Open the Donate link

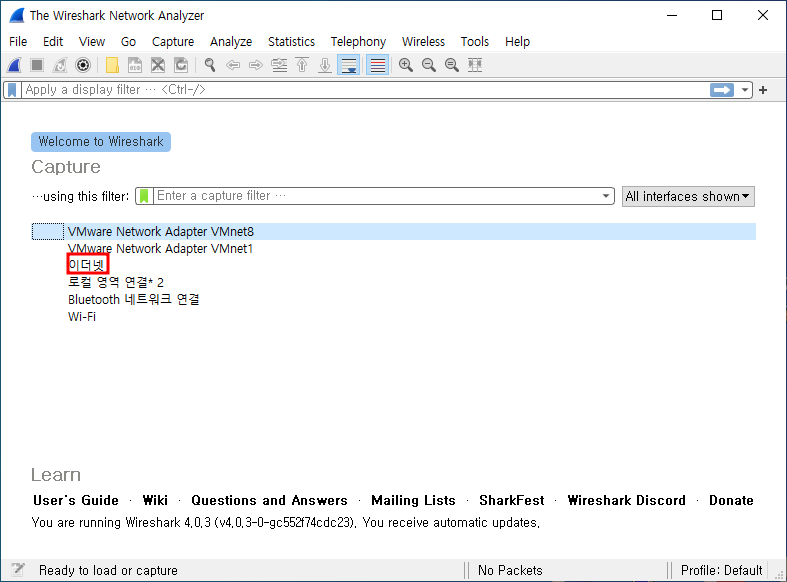(x=731, y=501)
